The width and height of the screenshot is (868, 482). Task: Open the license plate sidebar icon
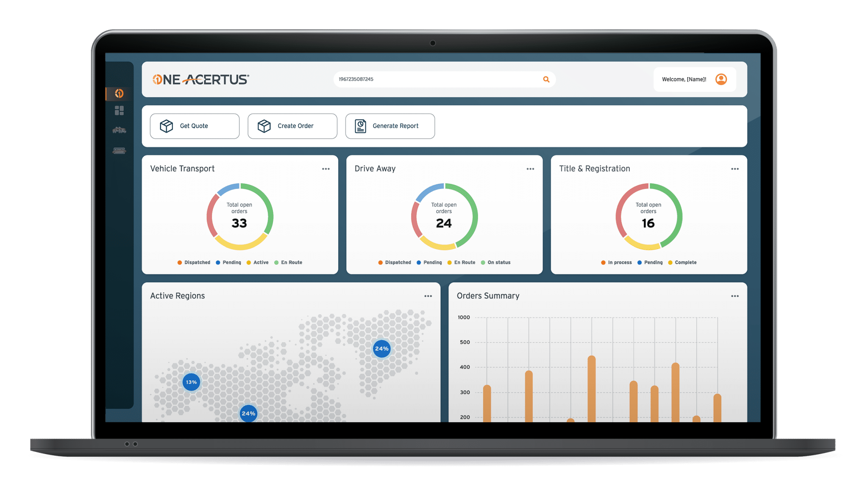(119, 151)
